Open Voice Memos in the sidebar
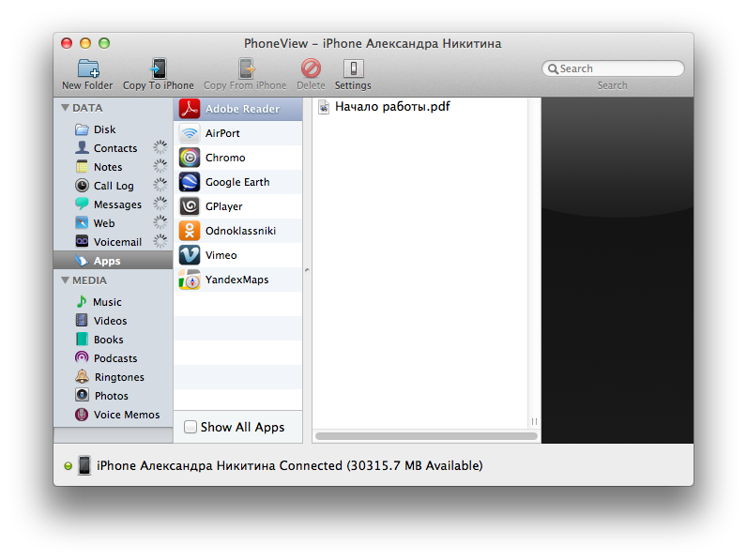Image resolution: width=747 pixels, height=560 pixels. 126,415
